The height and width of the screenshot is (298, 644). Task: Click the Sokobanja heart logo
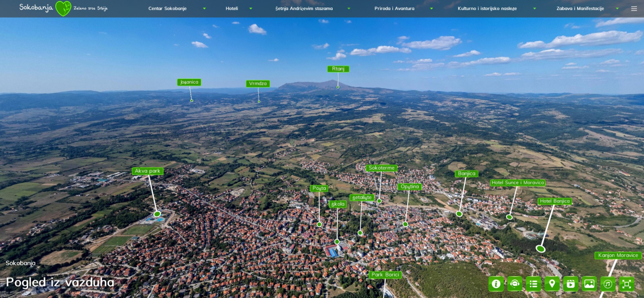pyautogui.click(x=63, y=8)
